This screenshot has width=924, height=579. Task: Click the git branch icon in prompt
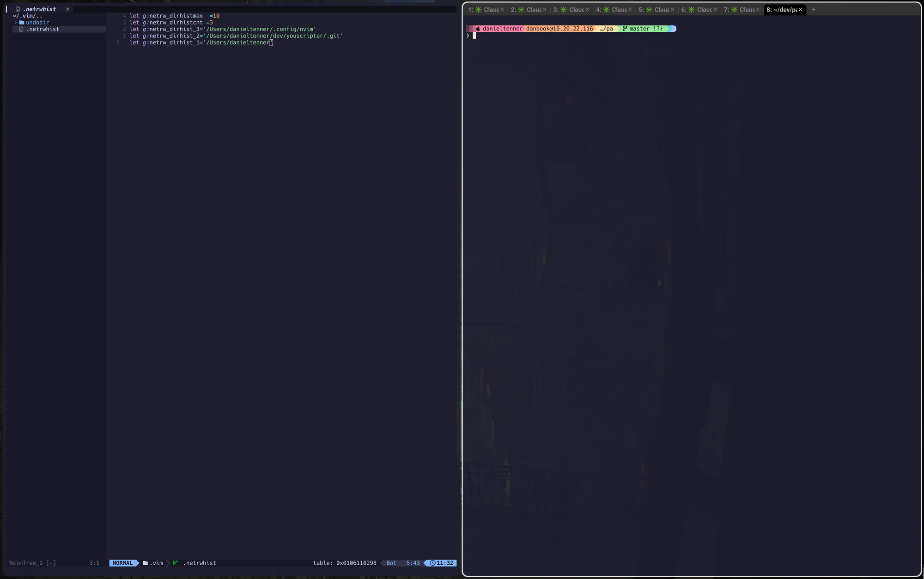(625, 29)
